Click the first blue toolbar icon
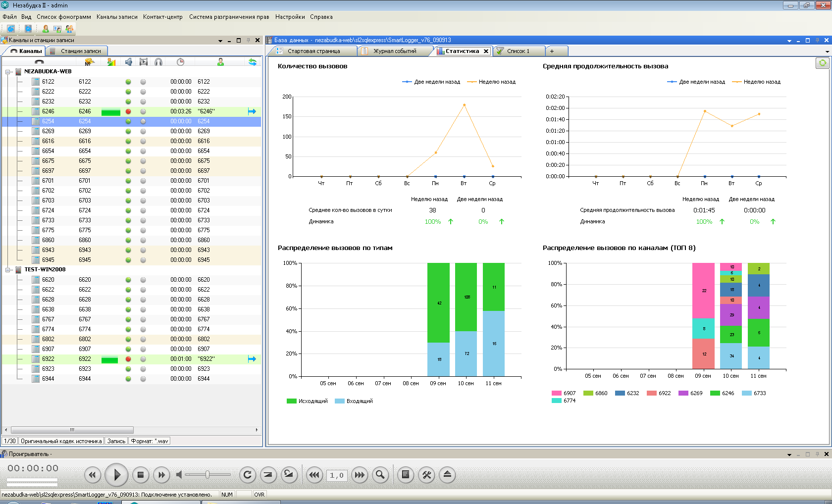 tap(10, 29)
